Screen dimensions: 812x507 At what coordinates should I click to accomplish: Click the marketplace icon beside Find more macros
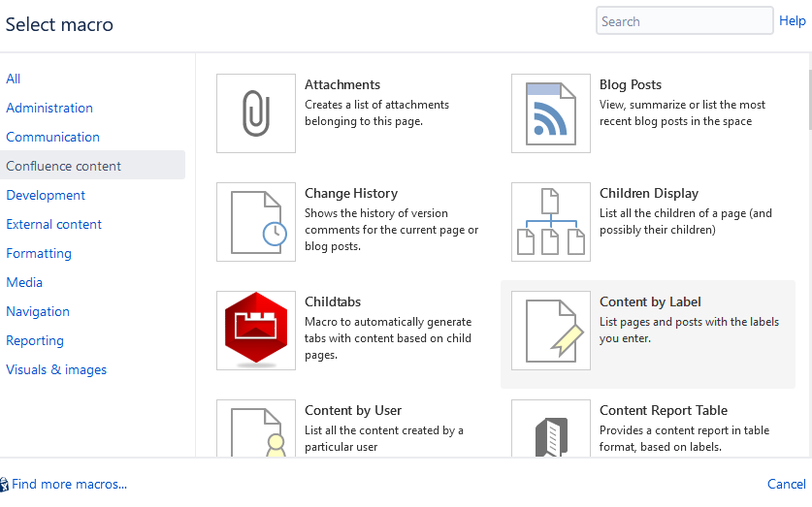(4, 485)
